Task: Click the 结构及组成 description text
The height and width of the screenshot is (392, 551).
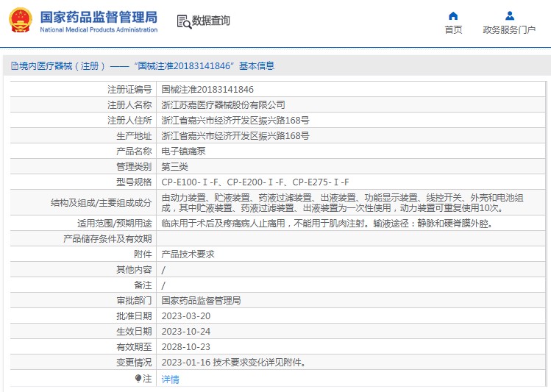Action: (342, 203)
